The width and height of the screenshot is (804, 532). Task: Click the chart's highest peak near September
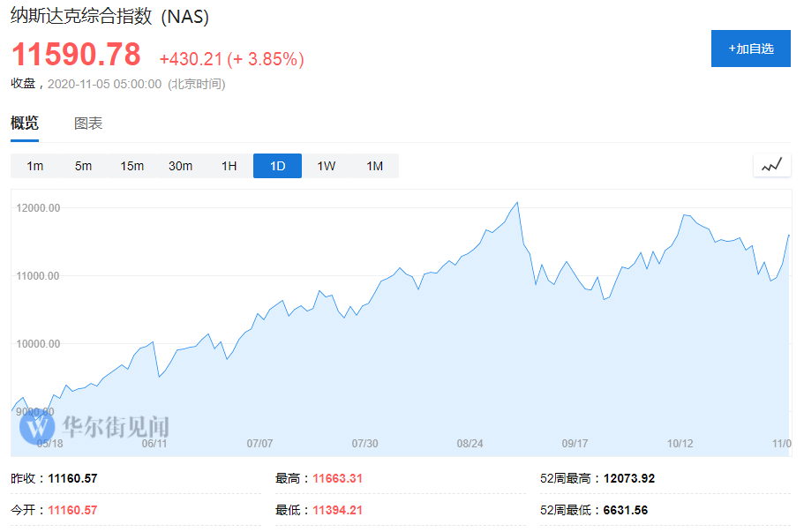point(517,203)
